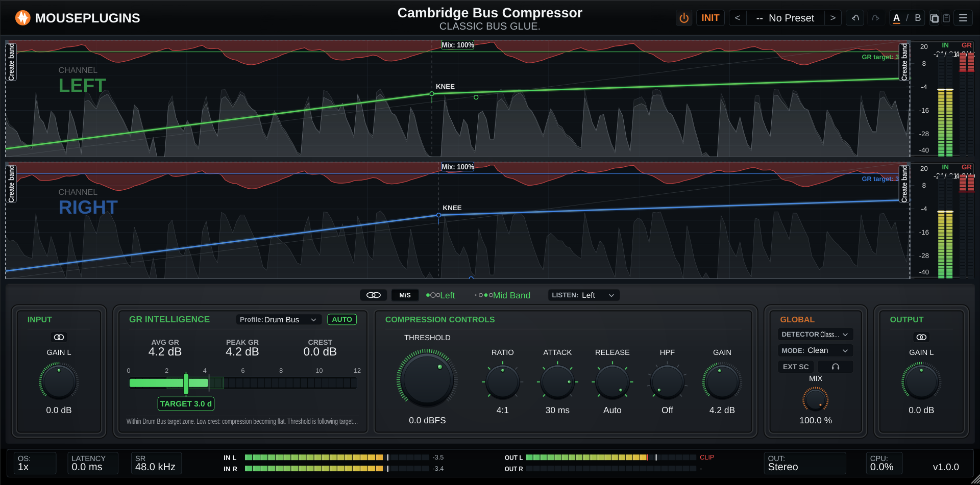980x485 pixels.
Task: Click the RATIO knob
Action: click(503, 382)
